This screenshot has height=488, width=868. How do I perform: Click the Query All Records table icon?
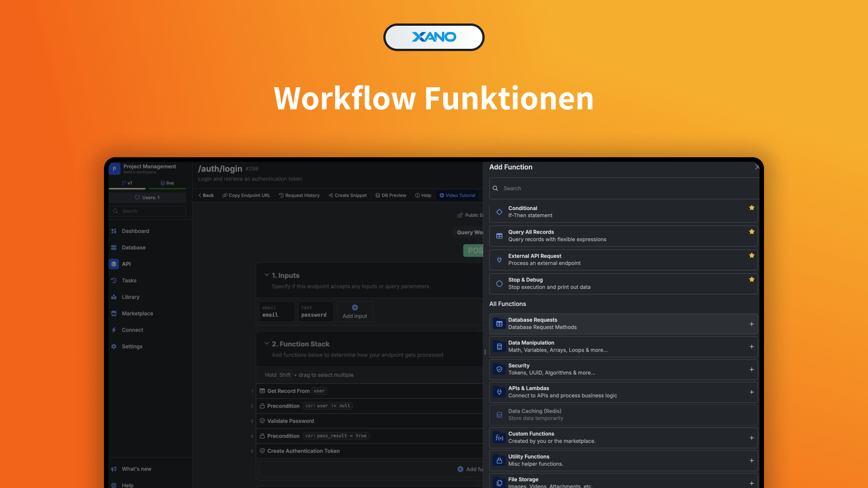(x=499, y=236)
